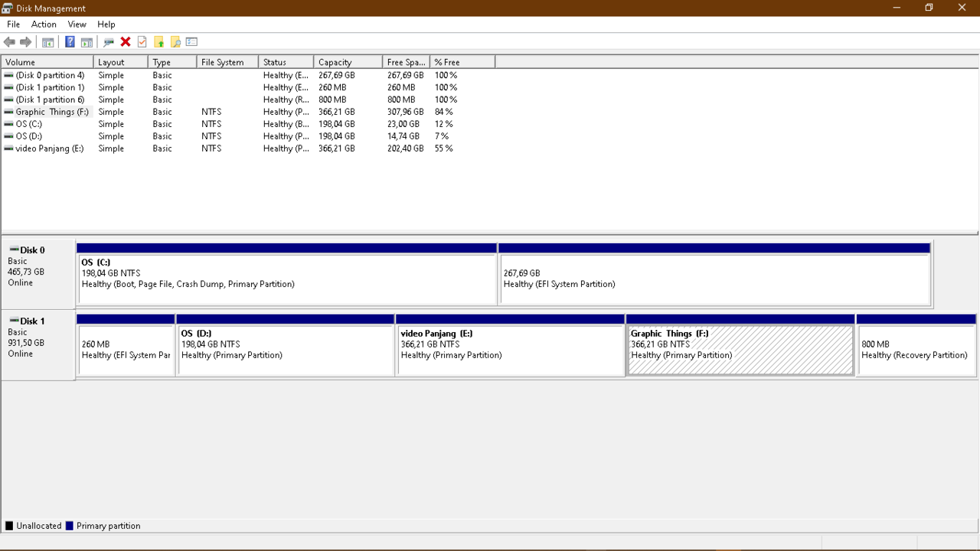The image size is (980, 551).
Task: Open Help via the blue question mark icon
Action: tap(70, 42)
